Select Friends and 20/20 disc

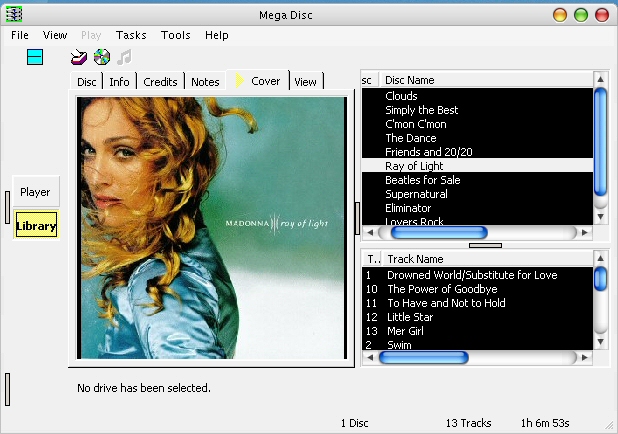tap(477, 152)
